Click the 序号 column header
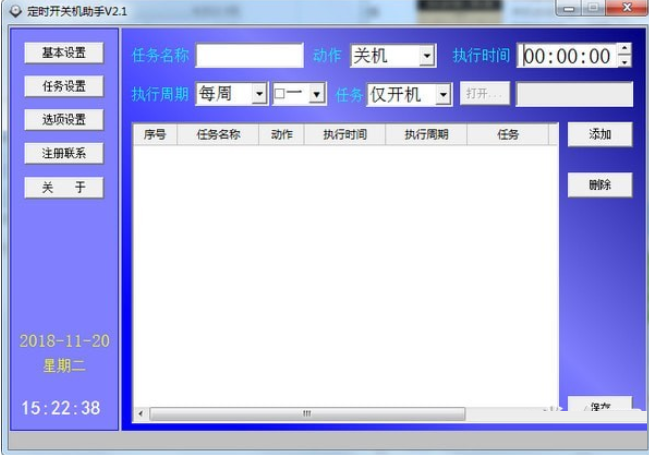The image size is (649, 455). coord(155,134)
